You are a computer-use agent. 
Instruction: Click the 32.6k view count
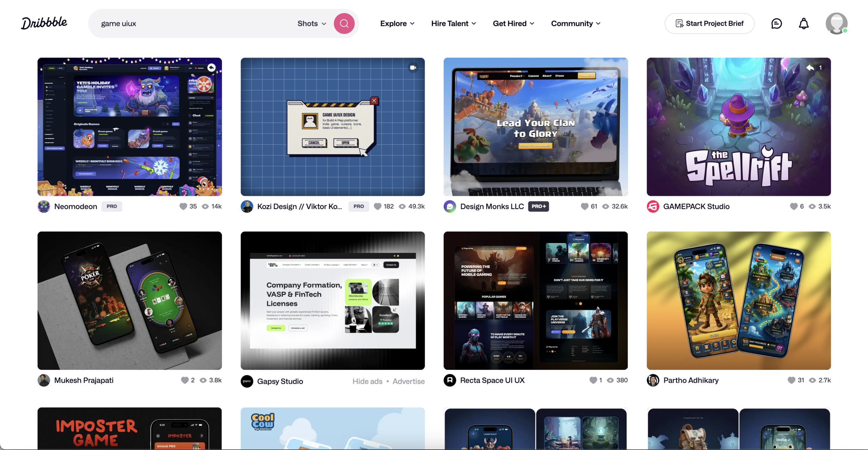coord(619,206)
